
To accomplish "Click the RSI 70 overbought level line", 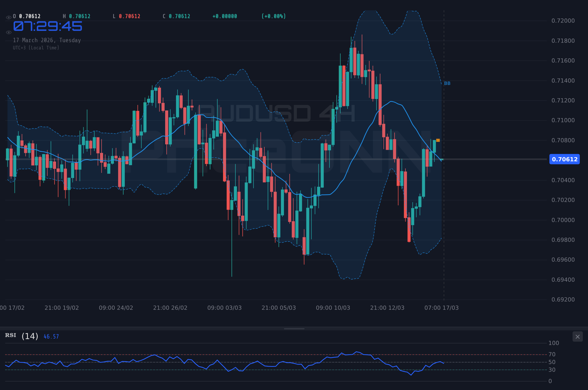I will click(x=257, y=354).
